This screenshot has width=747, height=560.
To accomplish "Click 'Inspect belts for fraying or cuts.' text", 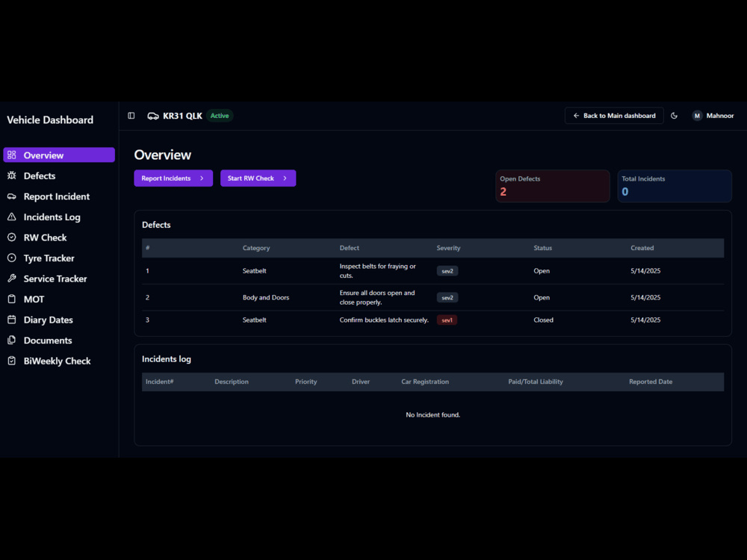I will pyautogui.click(x=377, y=270).
